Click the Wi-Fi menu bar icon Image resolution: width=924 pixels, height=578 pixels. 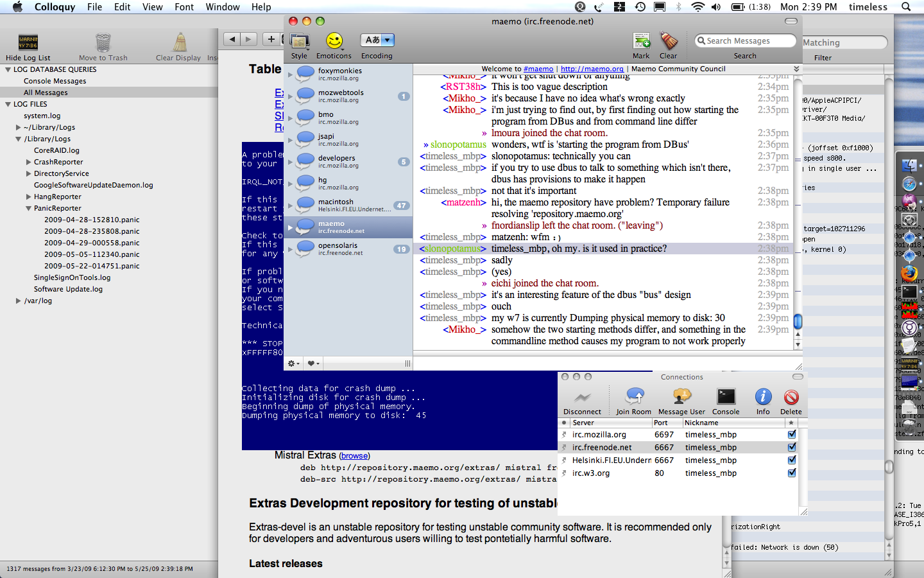tap(697, 7)
